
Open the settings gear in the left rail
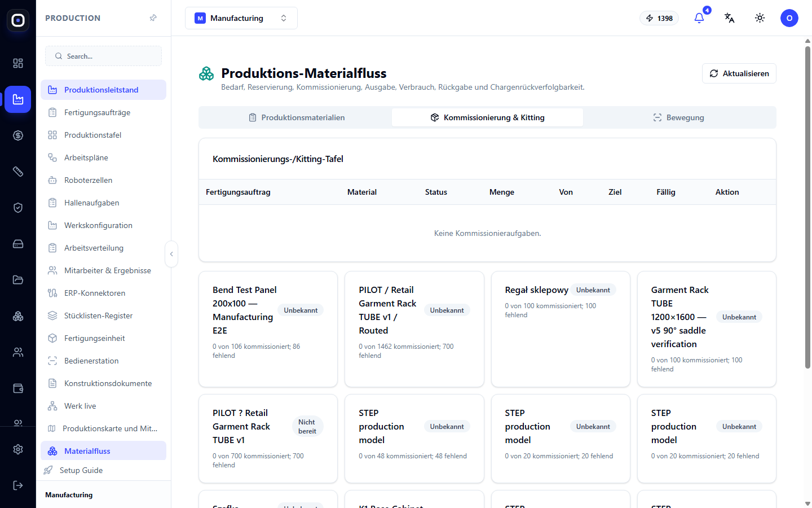click(18, 449)
